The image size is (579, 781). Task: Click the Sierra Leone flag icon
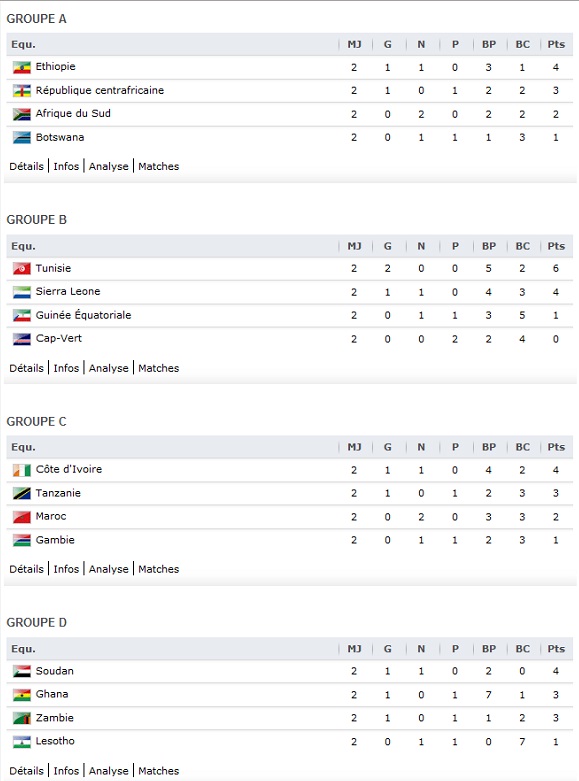point(22,292)
